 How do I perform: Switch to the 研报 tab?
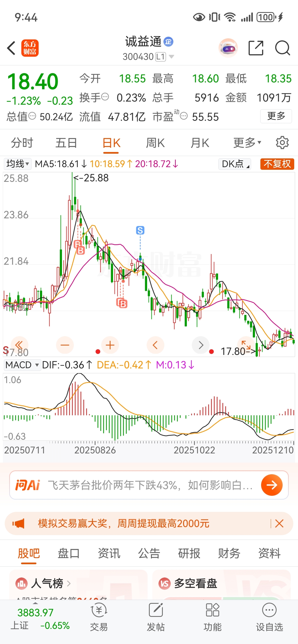click(189, 553)
